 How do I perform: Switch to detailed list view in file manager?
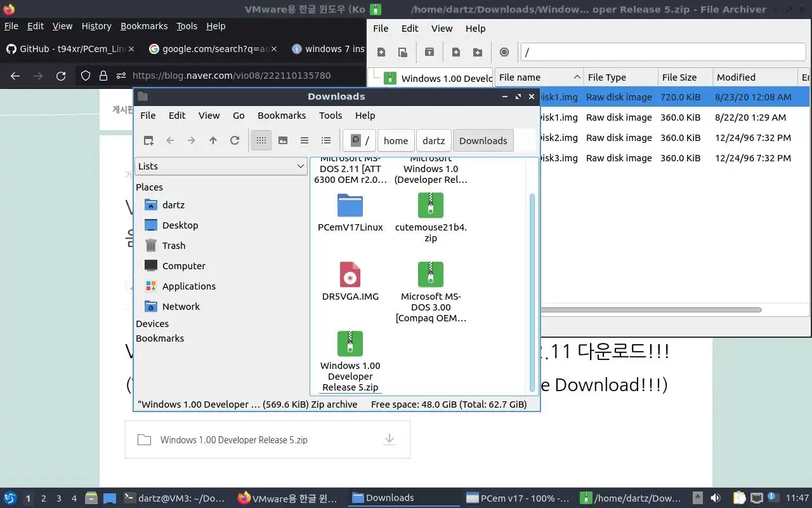(x=326, y=140)
